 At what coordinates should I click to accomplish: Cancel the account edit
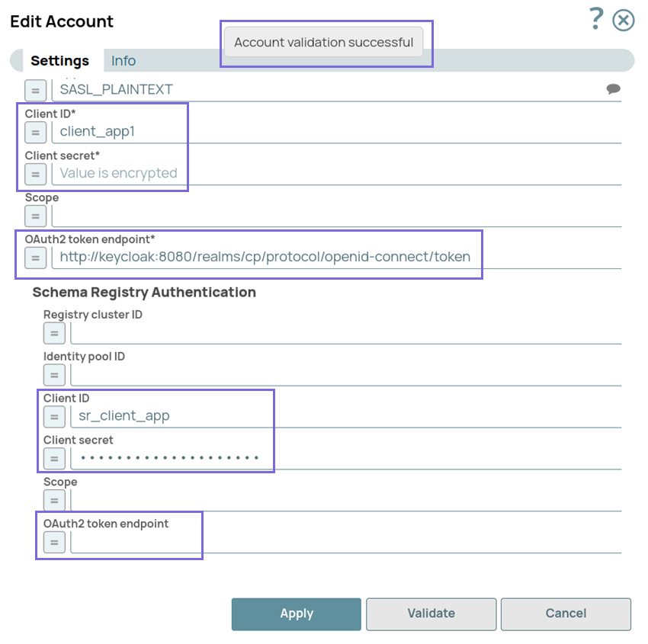click(566, 614)
